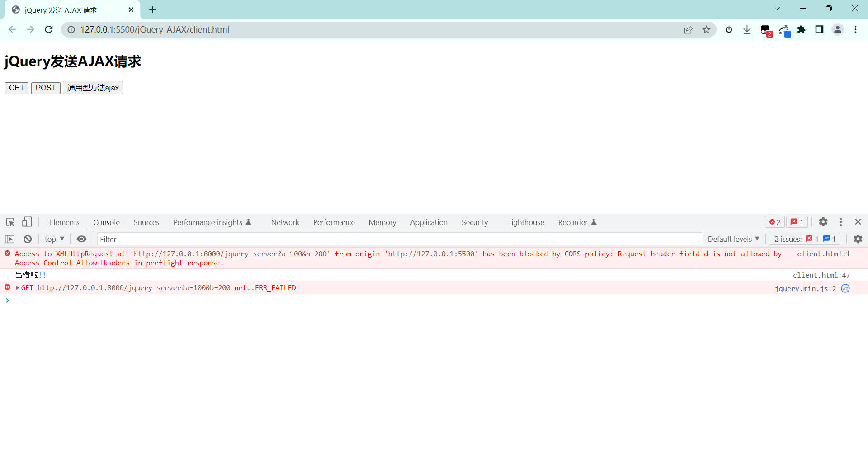Image resolution: width=868 pixels, height=461 pixels.
Task: Click the translate extension icon with blue badge
Action: pos(784,31)
